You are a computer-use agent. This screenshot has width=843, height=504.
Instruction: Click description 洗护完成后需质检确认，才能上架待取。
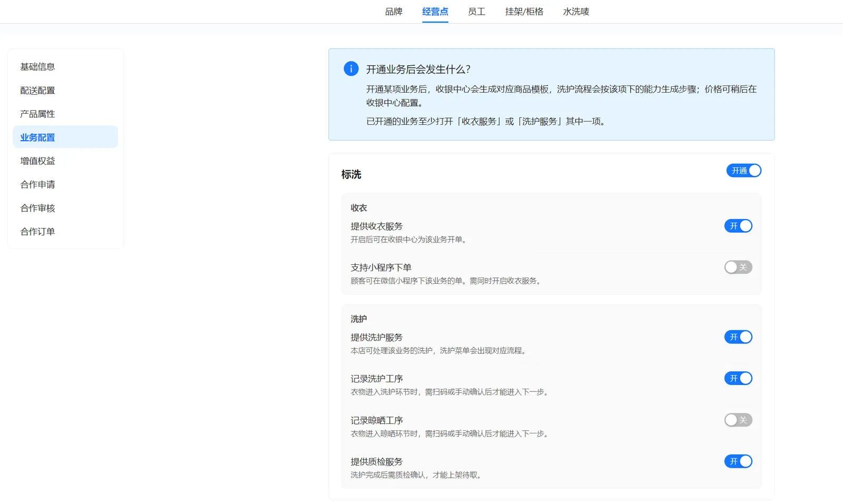point(417,475)
